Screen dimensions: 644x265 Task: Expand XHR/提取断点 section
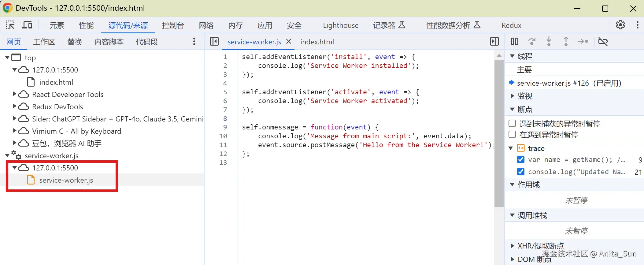coord(512,246)
